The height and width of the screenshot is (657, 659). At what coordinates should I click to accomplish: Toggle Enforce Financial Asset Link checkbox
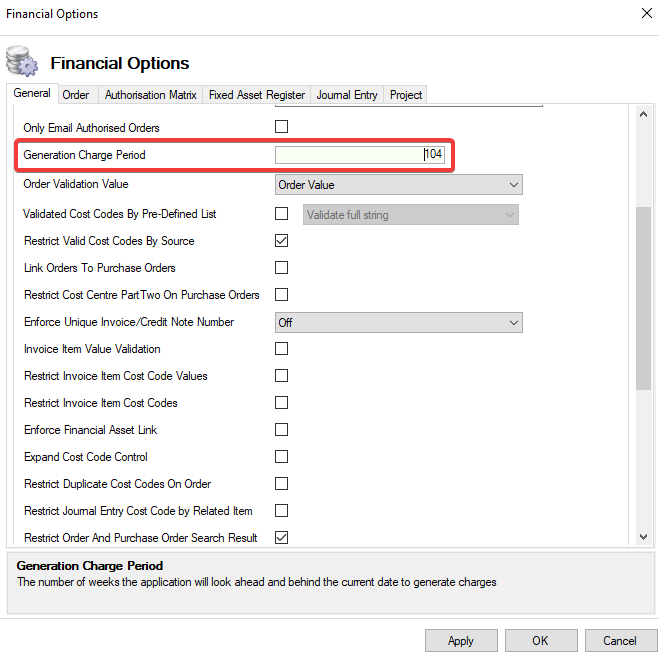(x=281, y=430)
